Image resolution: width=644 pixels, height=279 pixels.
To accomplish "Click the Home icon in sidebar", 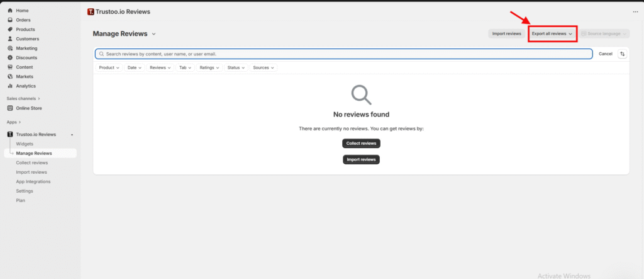I will coord(10,11).
